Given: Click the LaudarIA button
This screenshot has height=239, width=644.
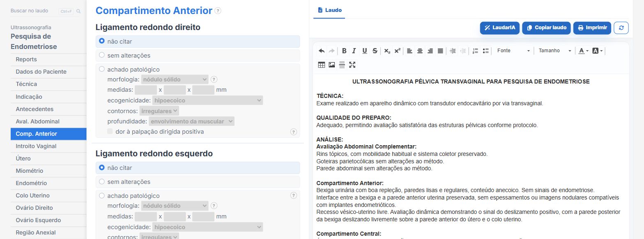Looking at the screenshot, I should 500,28.
